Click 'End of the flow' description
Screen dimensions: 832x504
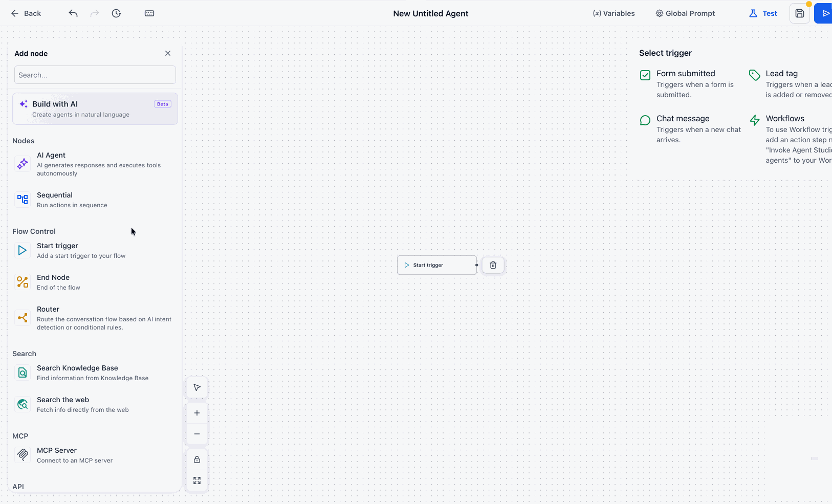[x=58, y=288]
